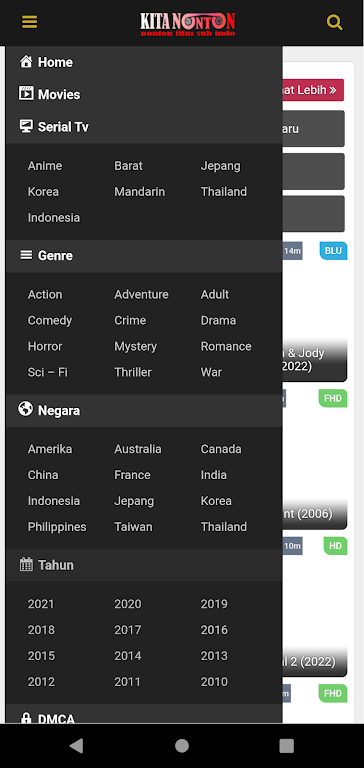This screenshot has width=364, height=768.
Task: Tap the Home house icon
Action: tap(26, 62)
